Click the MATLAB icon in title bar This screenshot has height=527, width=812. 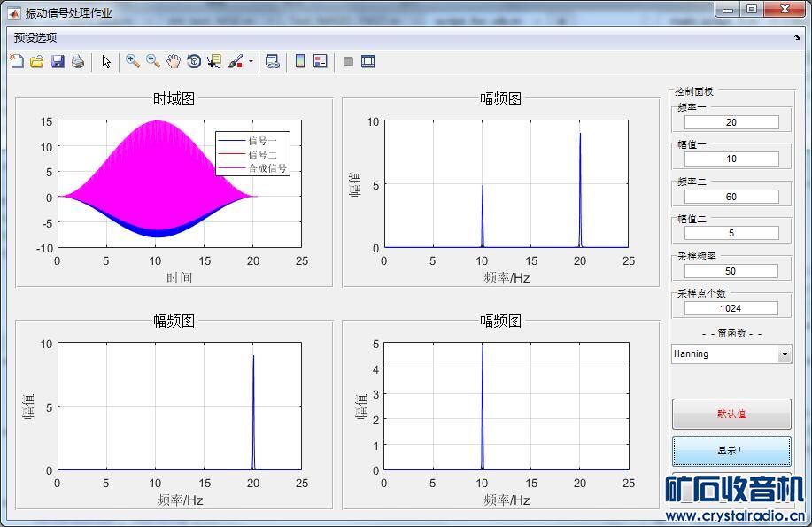(x=14, y=12)
